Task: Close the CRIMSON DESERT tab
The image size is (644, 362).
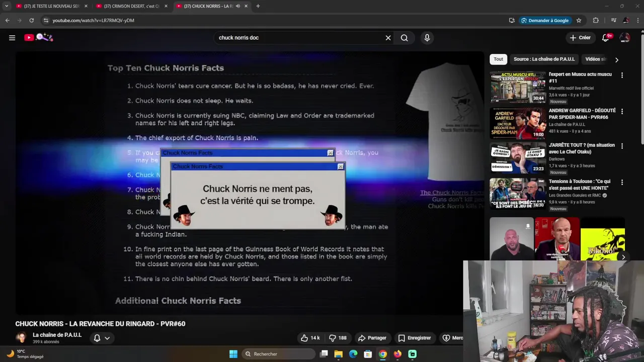Action: click(166, 6)
